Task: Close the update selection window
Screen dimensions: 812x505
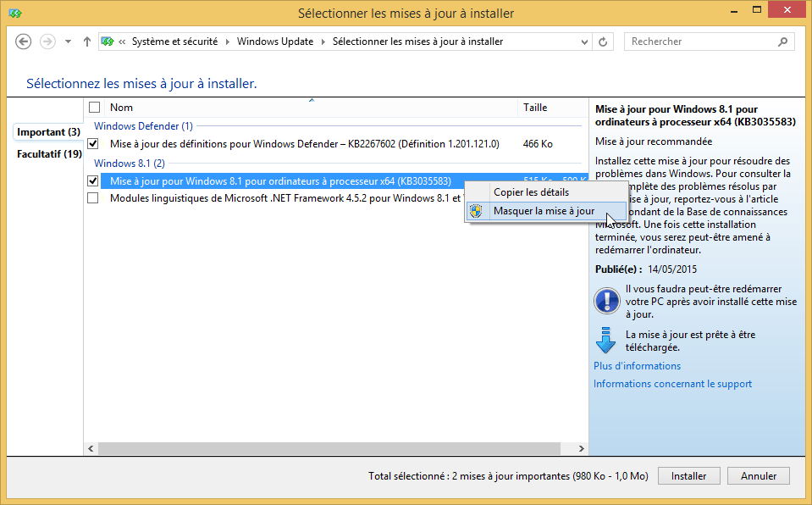Action: (787, 10)
